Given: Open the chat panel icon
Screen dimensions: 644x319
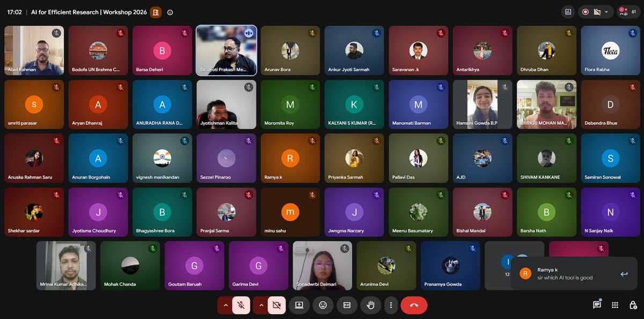Looking at the screenshot, I should coord(597,305).
